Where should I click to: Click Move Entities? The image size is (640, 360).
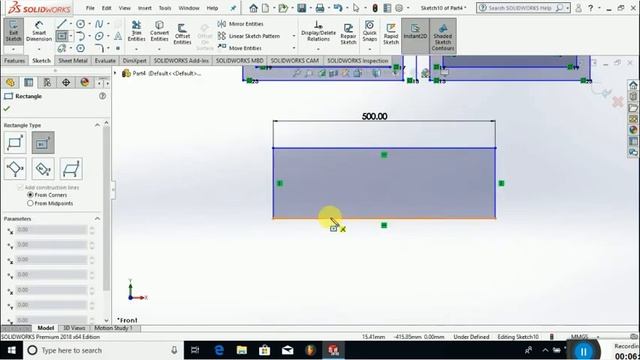[x=240, y=48]
